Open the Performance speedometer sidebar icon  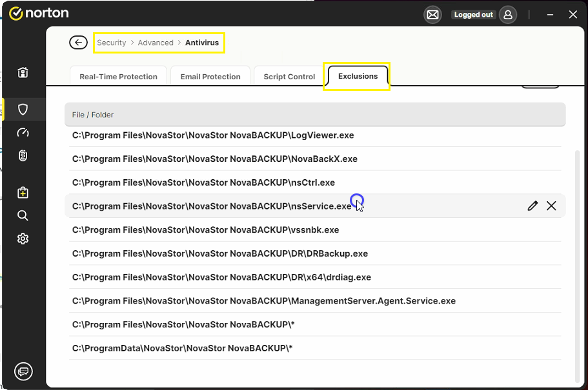tap(23, 132)
